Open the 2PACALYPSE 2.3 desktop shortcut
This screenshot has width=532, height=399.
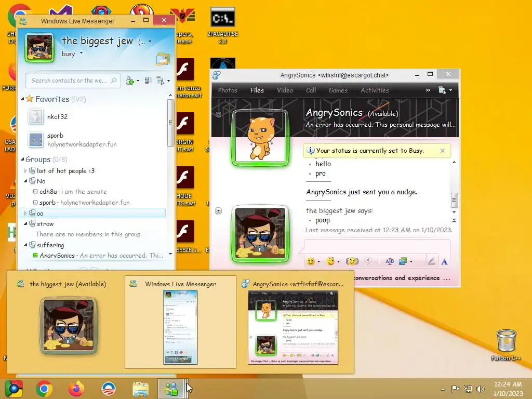click(222, 26)
